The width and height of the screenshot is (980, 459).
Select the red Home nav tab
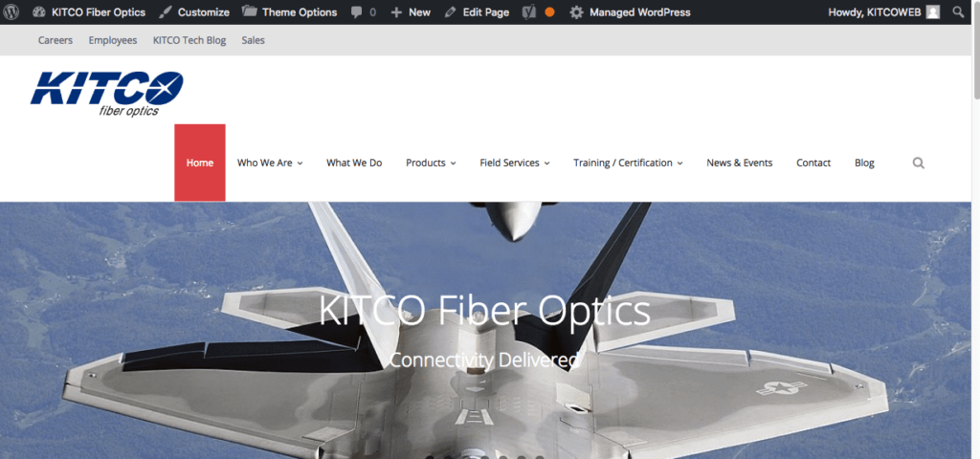(x=200, y=163)
